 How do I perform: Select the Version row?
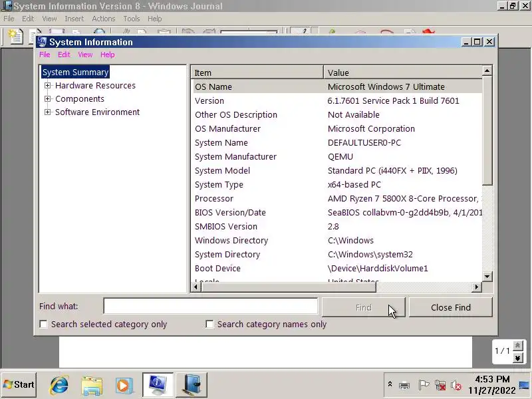click(x=337, y=101)
